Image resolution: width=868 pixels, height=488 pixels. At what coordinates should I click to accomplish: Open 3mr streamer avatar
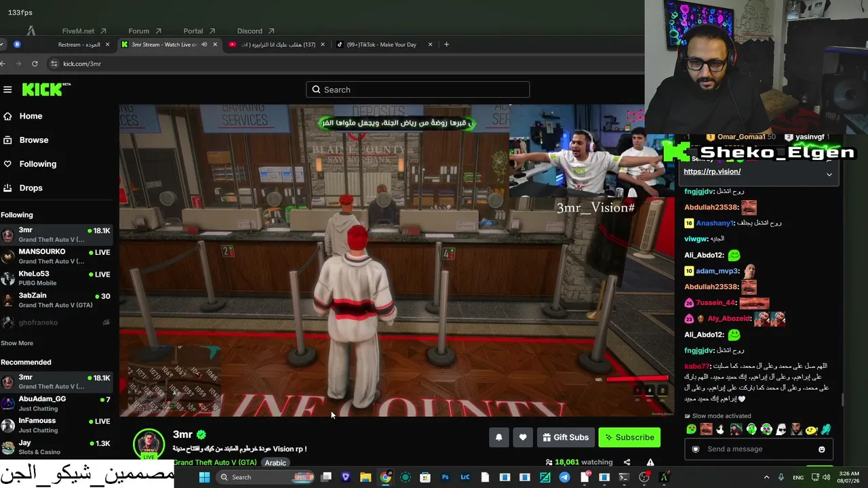[x=149, y=445]
